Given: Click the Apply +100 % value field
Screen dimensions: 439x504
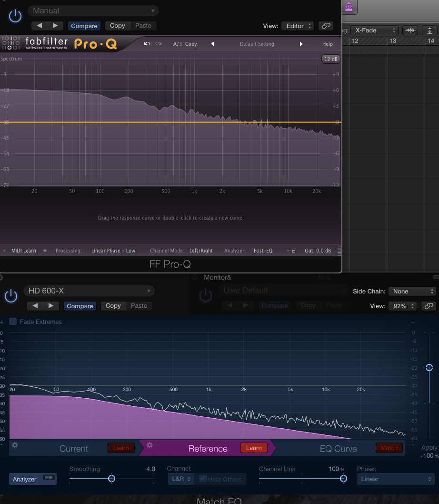Looking at the screenshot, I should 428,456.
